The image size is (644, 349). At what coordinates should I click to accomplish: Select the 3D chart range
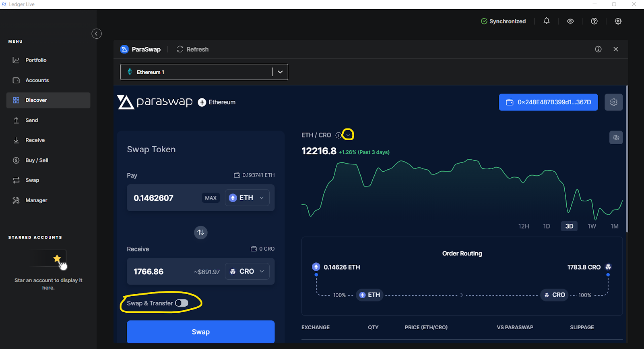pos(569,226)
